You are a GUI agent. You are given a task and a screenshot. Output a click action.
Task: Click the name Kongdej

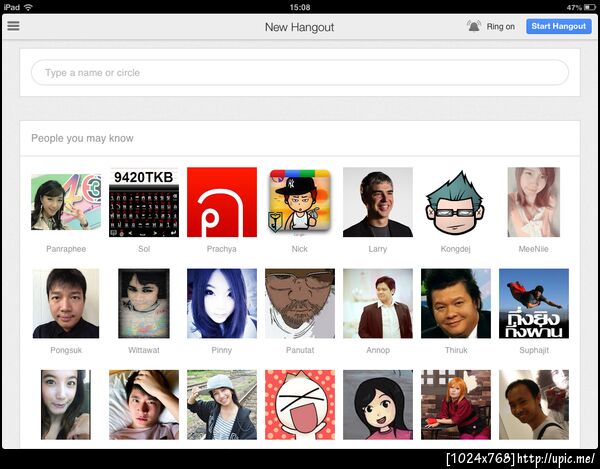(x=456, y=249)
